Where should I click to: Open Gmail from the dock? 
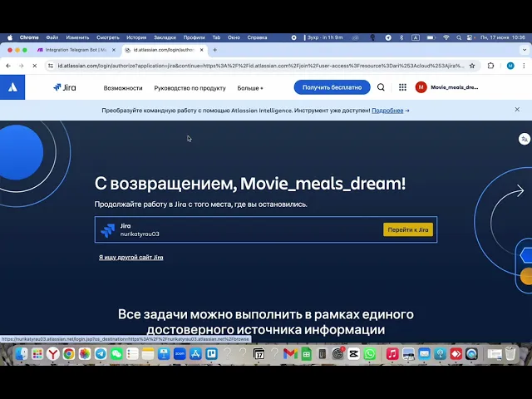pyautogui.click(x=290, y=354)
